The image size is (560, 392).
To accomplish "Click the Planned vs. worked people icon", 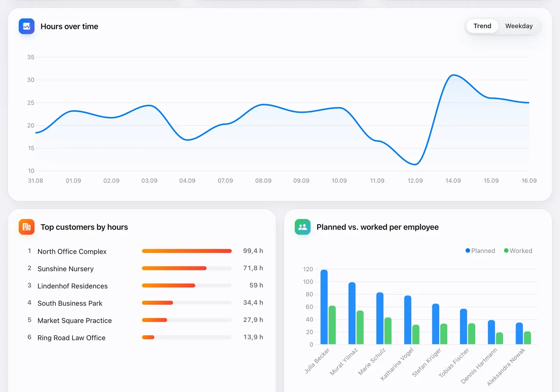I will pos(303,227).
